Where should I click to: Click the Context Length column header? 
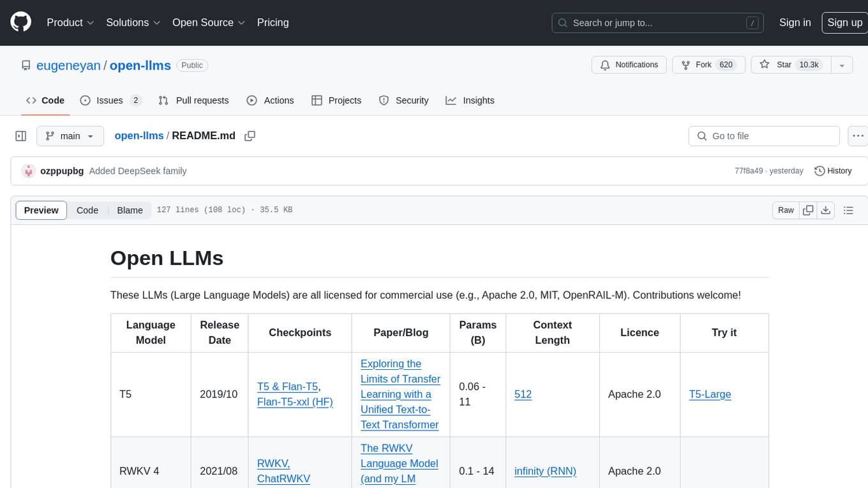(x=552, y=332)
